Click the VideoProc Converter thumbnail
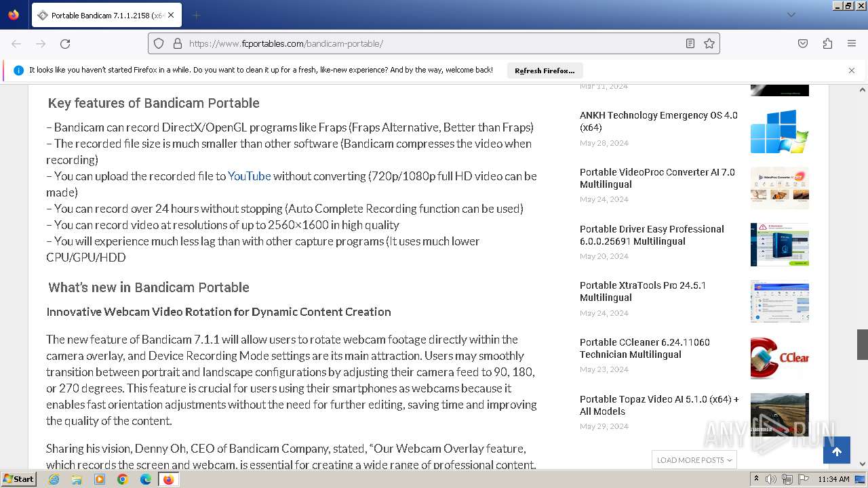The image size is (868, 488). click(x=780, y=188)
